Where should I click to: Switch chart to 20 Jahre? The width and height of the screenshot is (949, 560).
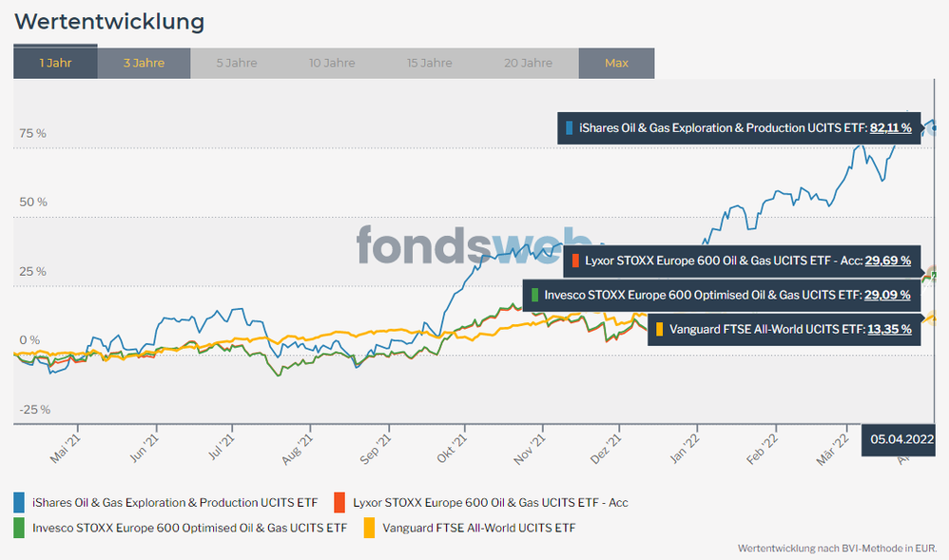pyautogui.click(x=529, y=64)
